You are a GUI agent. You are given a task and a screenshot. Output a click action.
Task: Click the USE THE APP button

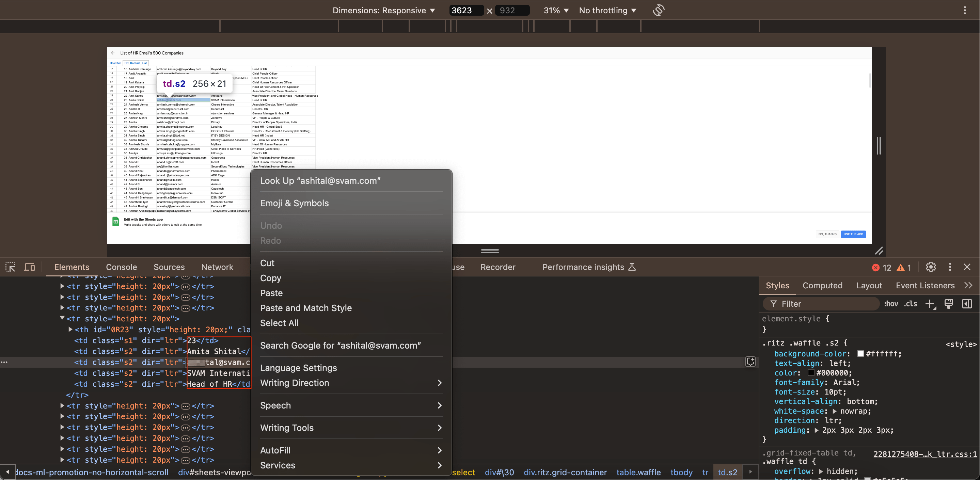pos(853,234)
